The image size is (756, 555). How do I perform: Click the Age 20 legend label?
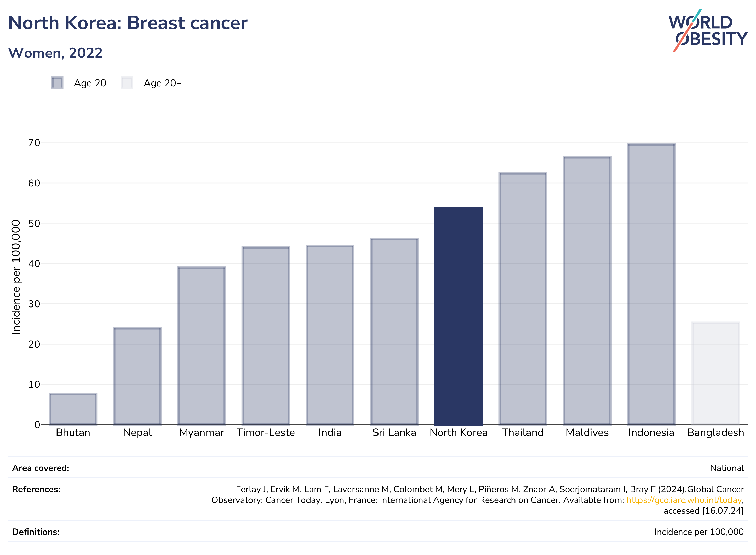pyautogui.click(x=90, y=83)
